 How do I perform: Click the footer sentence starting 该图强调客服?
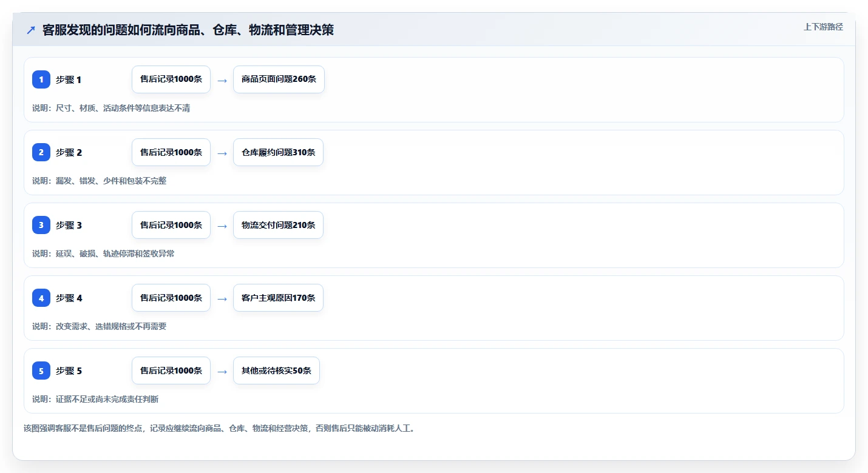click(220, 428)
